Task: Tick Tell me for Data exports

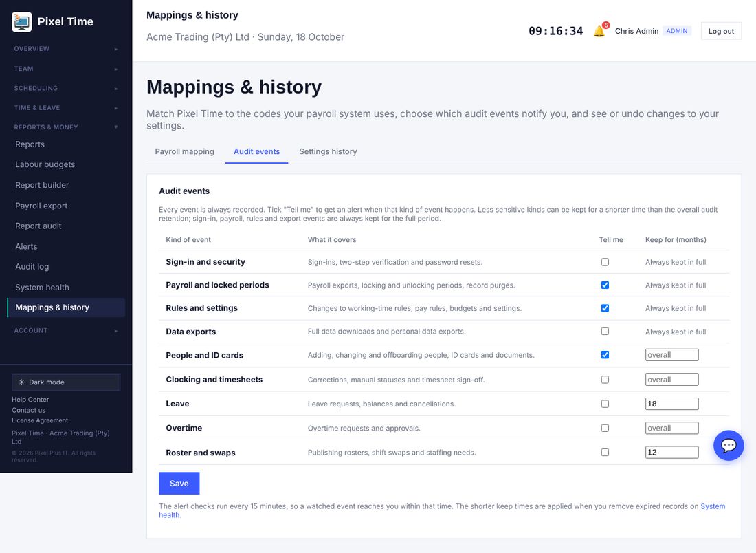Action: coord(605,332)
